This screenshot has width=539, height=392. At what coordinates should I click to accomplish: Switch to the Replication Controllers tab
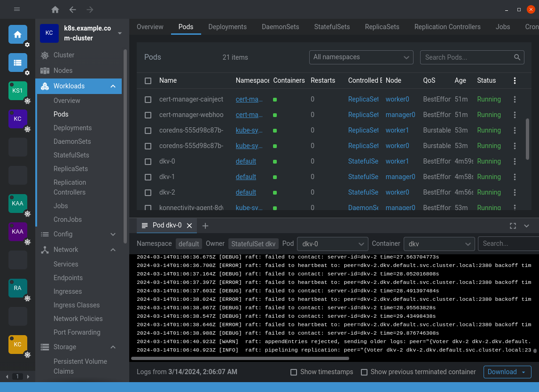[x=447, y=27]
